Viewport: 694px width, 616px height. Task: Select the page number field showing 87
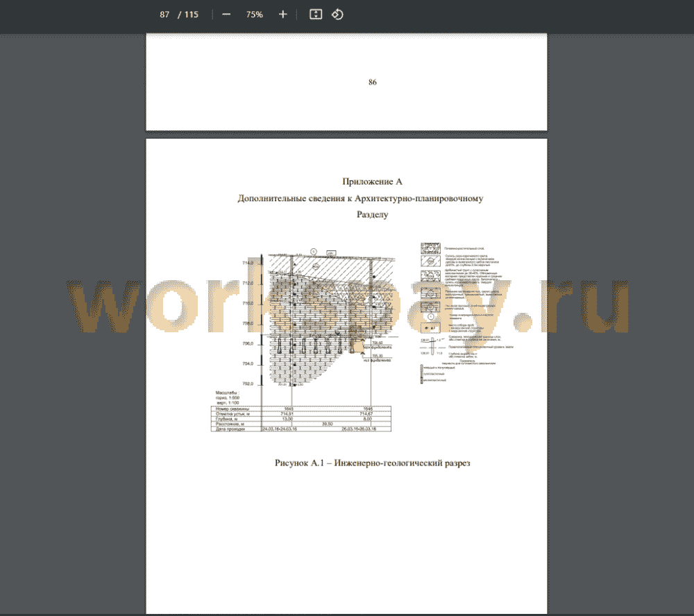click(164, 15)
